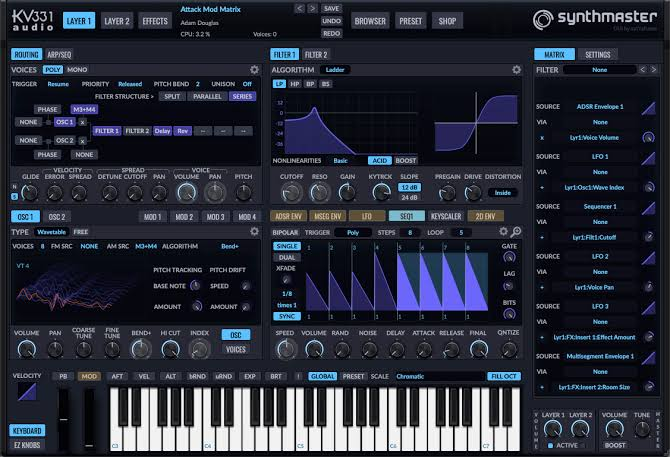Open the AM SRC M3+M4 dropdown
This screenshot has width=670, height=457.
pos(146,246)
